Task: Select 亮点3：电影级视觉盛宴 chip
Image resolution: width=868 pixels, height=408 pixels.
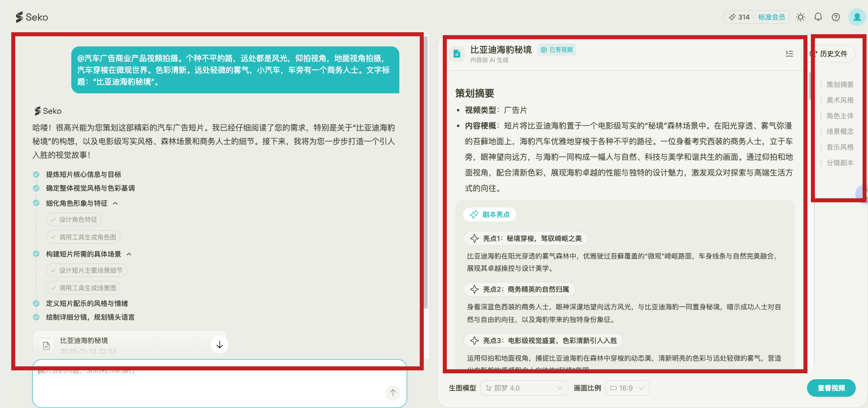Action: [543, 341]
